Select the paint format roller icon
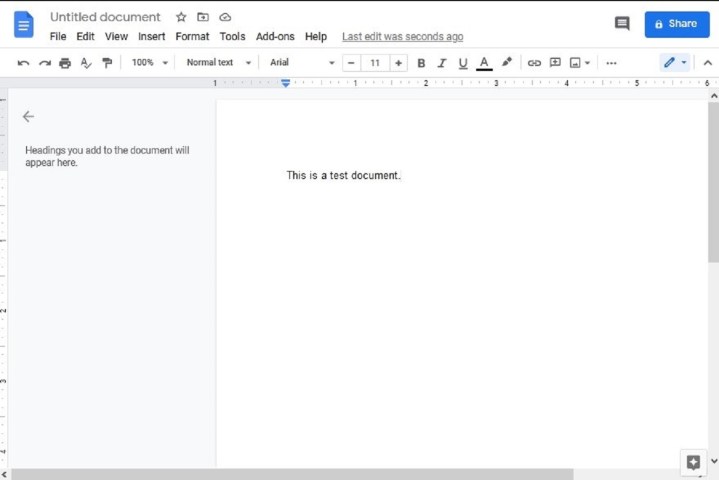The width and height of the screenshot is (719, 480). pyautogui.click(x=107, y=63)
